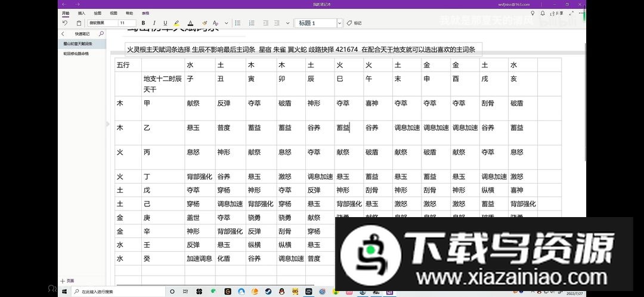Expand more paragraph options chevron
Viewport: 644px width, 297px height.
point(287,23)
